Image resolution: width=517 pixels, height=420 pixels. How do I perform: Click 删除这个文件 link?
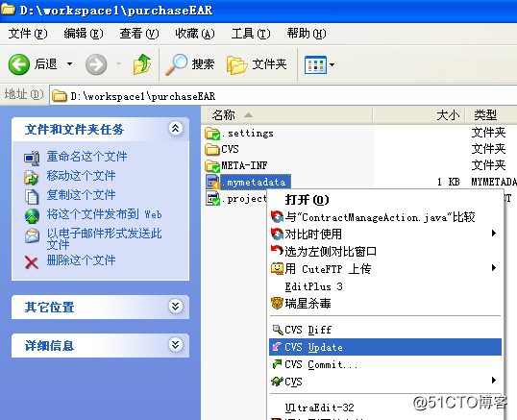[x=81, y=260]
